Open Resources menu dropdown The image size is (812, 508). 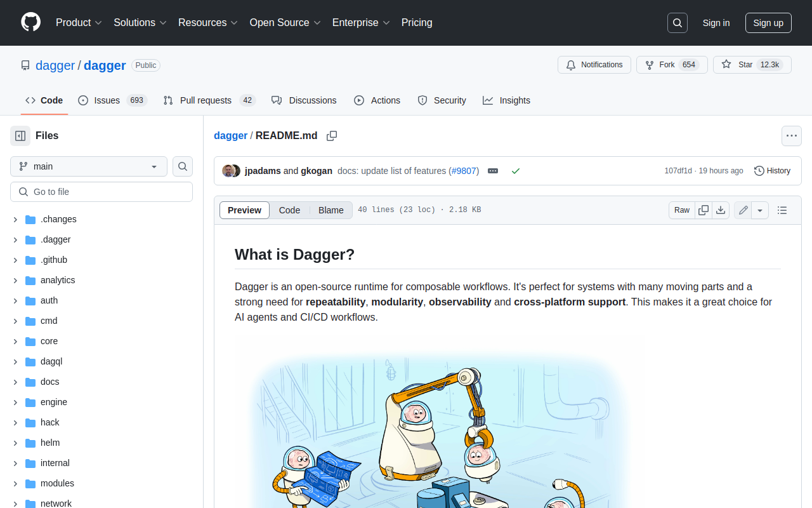[x=208, y=22]
